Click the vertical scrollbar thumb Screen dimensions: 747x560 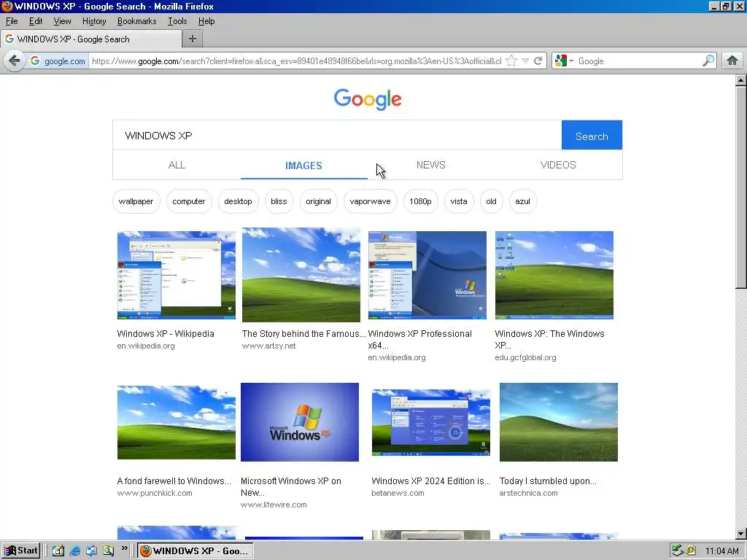[x=740, y=187]
